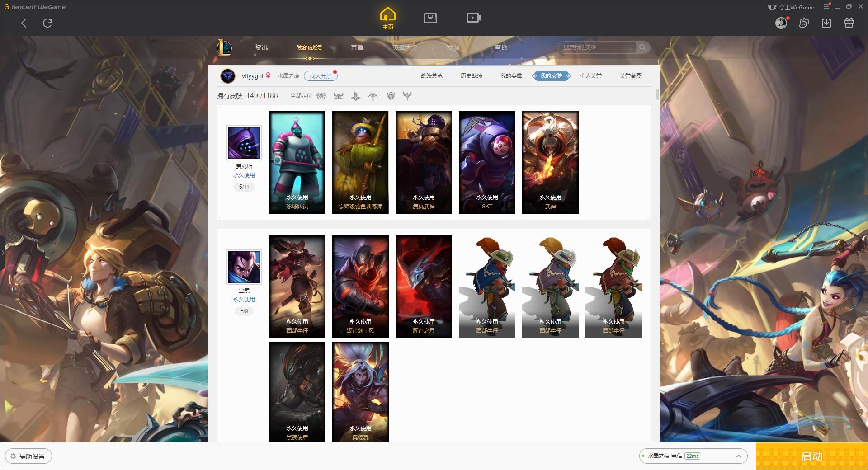Open the 武神 skin card
Viewport: 868px width, 470px height.
pos(550,162)
